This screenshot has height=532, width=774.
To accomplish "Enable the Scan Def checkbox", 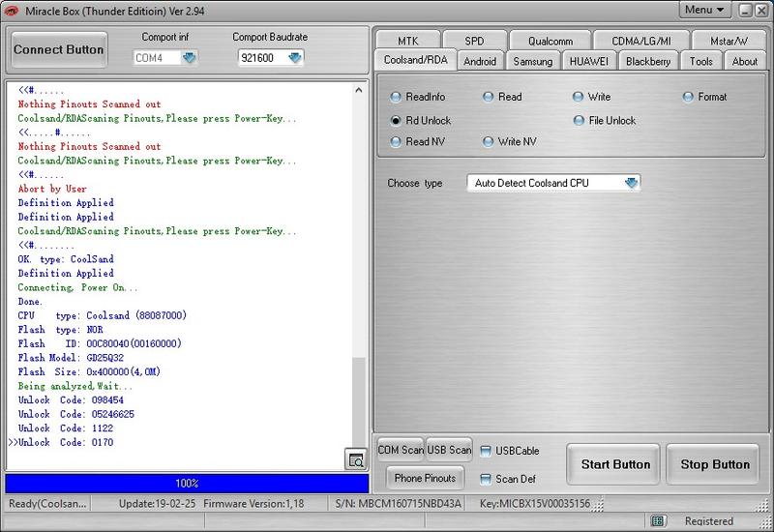I will coord(507,479).
